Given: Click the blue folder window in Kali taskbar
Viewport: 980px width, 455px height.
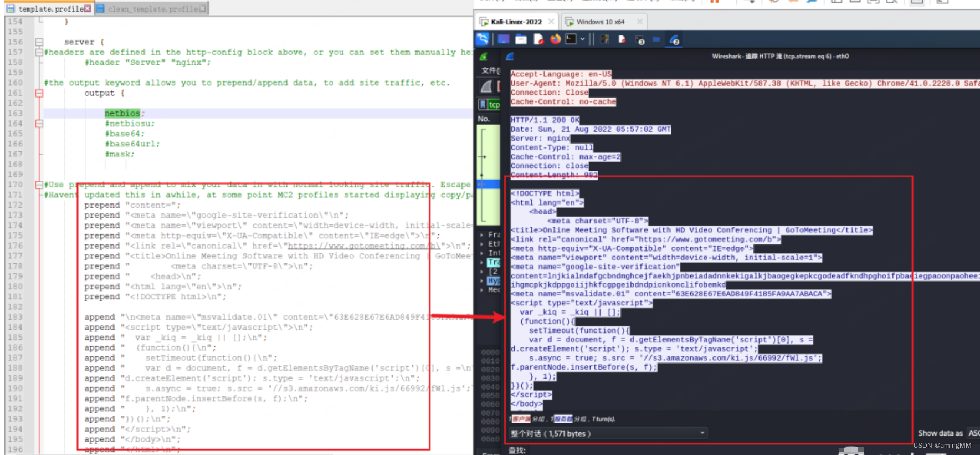Looking at the screenshot, I should pos(656,39).
